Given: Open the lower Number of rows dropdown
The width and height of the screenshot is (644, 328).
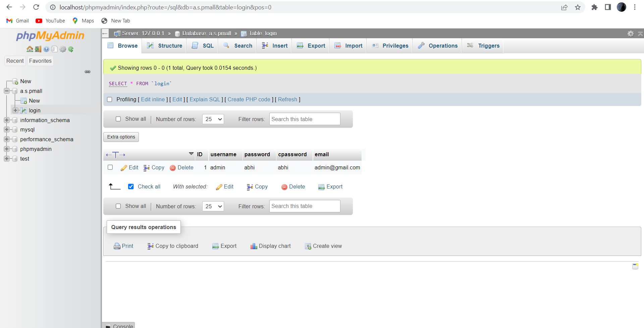Looking at the screenshot, I should click(213, 206).
